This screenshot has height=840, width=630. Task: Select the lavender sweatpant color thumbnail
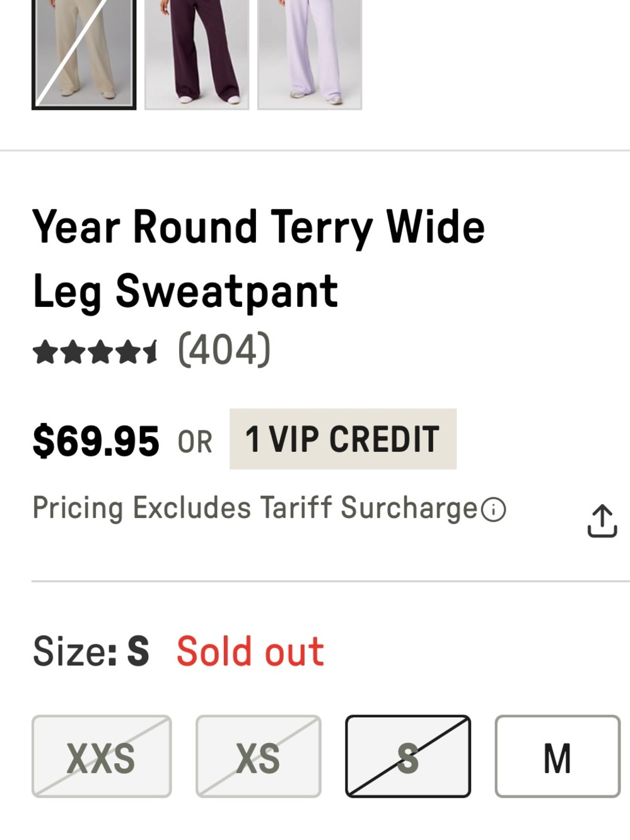pyautogui.click(x=310, y=54)
